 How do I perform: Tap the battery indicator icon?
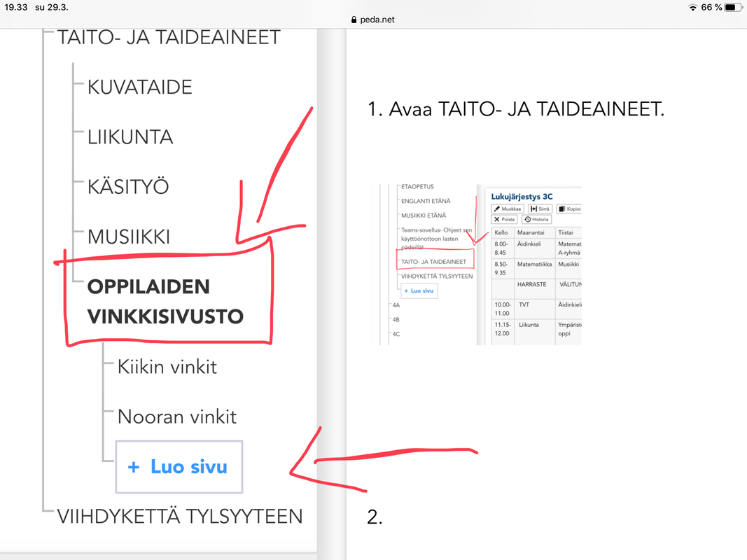(732, 7)
